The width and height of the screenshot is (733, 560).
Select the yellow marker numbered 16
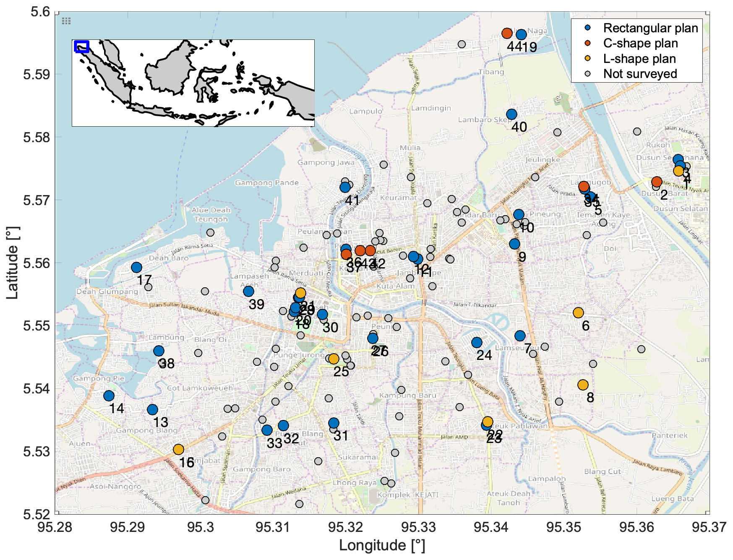click(x=178, y=449)
